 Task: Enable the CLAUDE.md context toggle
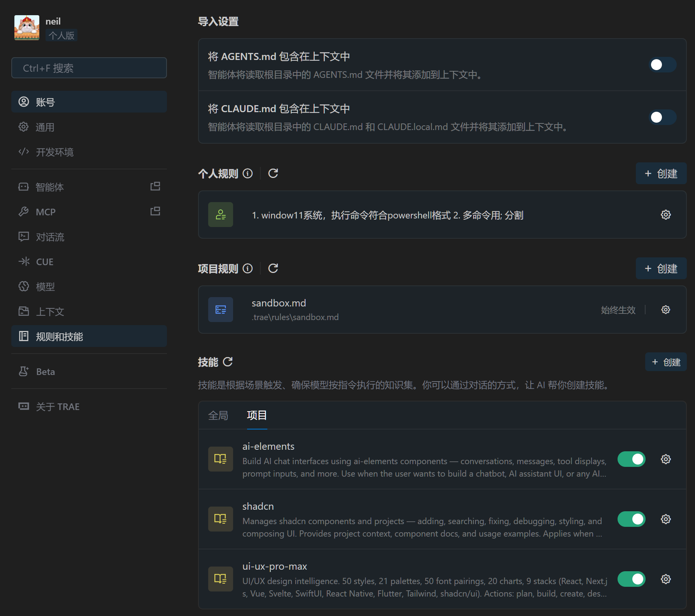(x=662, y=117)
